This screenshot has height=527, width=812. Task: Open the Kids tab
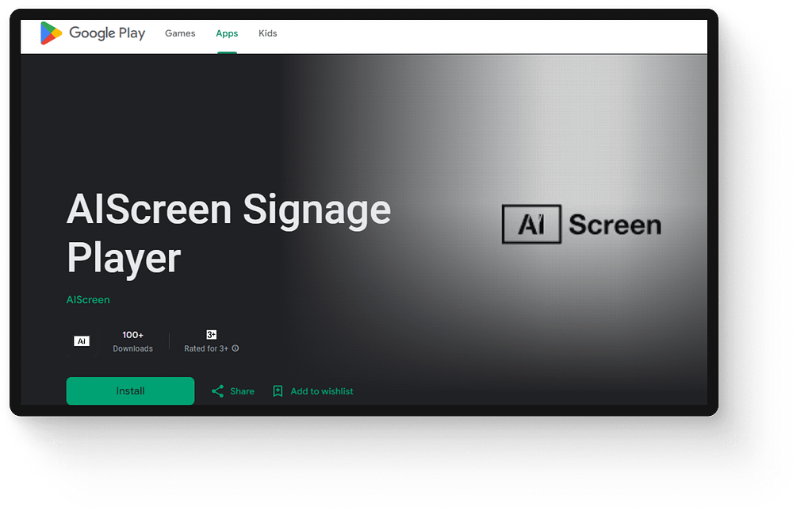pyautogui.click(x=267, y=33)
